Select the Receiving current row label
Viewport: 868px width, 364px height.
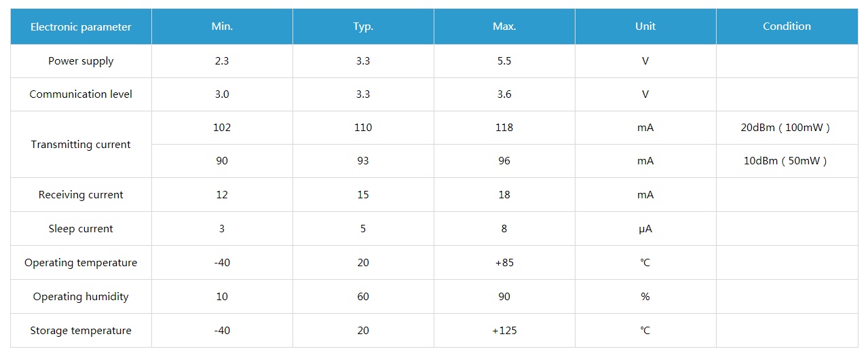[x=81, y=195]
